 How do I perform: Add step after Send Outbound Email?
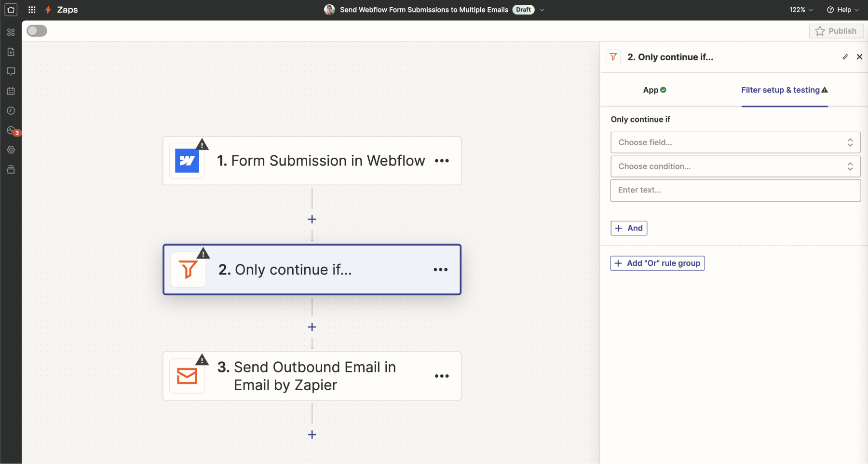[312, 435]
